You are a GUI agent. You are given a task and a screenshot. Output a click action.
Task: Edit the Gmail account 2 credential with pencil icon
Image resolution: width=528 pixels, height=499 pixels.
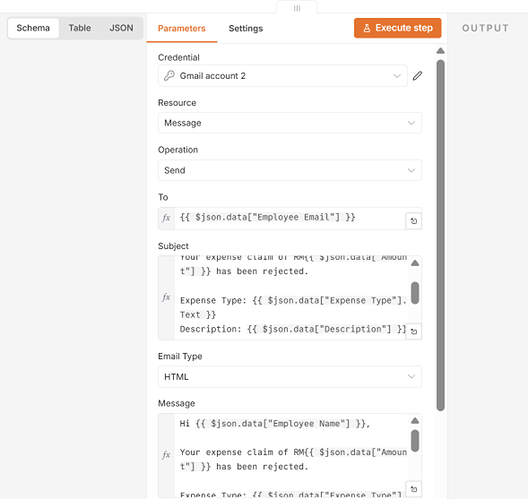pyautogui.click(x=417, y=76)
